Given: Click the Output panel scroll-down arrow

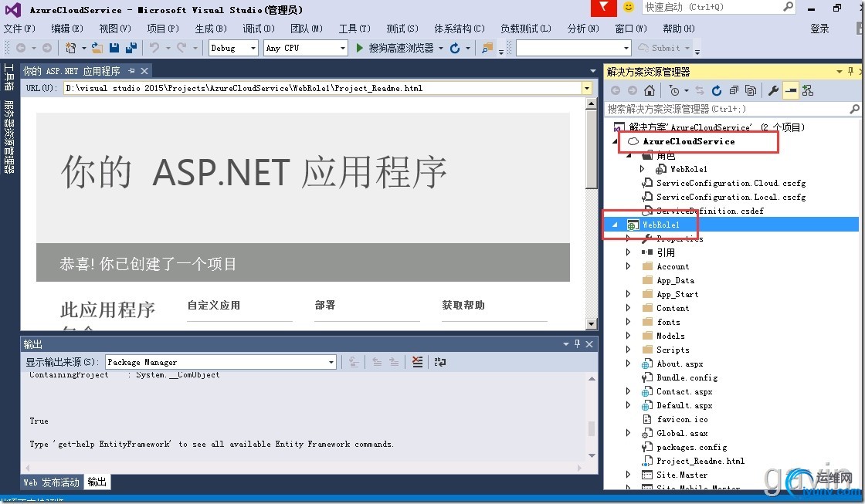Looking at the screenshot, I should click(x=592, y=455).
